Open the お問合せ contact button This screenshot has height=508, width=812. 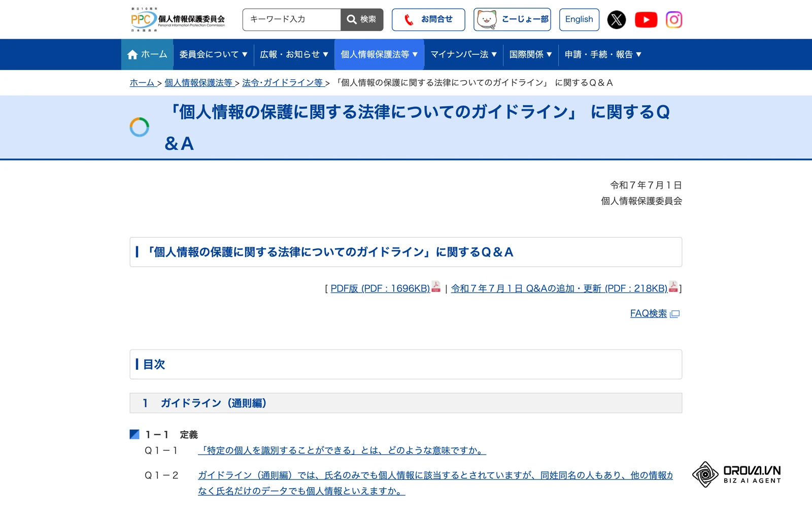(x=428, y=20)
